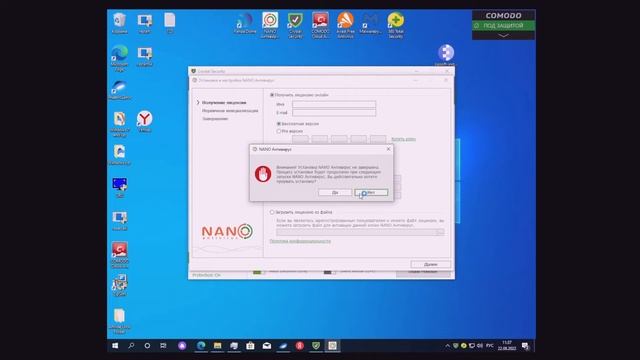Expand the COMODO widget down chevron

[x=504, y=36]
